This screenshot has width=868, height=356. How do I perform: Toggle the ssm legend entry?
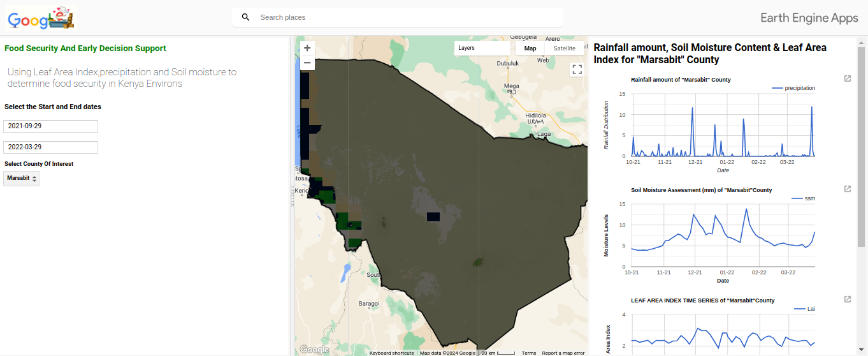pos(803,198)
